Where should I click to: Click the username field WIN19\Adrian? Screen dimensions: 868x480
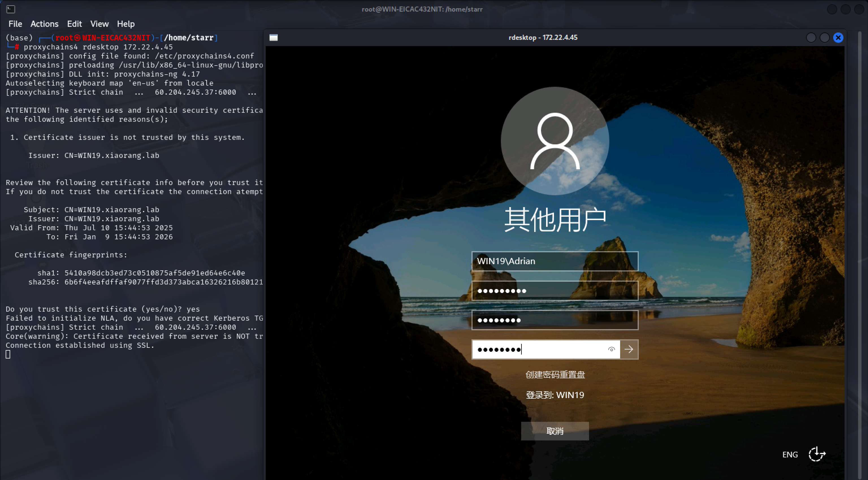[555, 261]
